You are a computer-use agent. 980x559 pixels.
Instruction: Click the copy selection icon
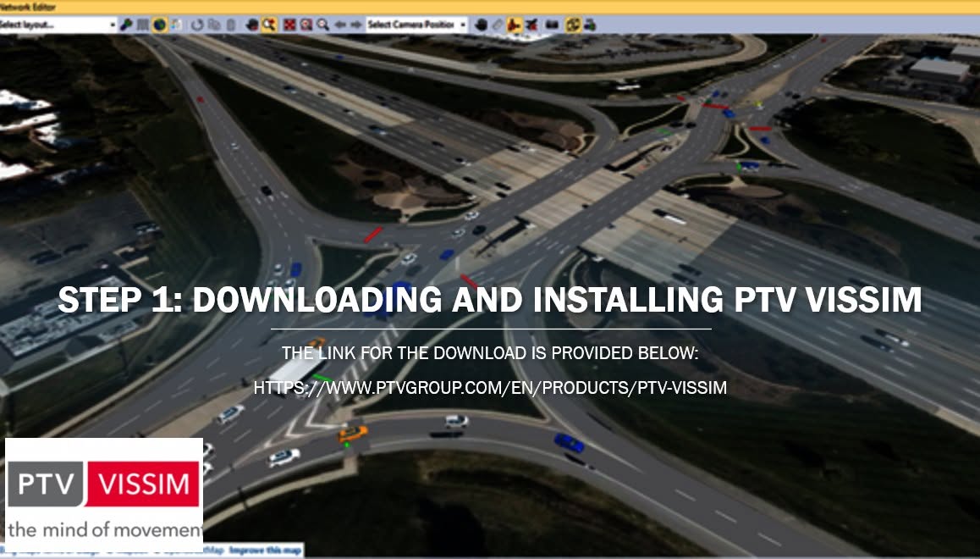pos(214,25)
